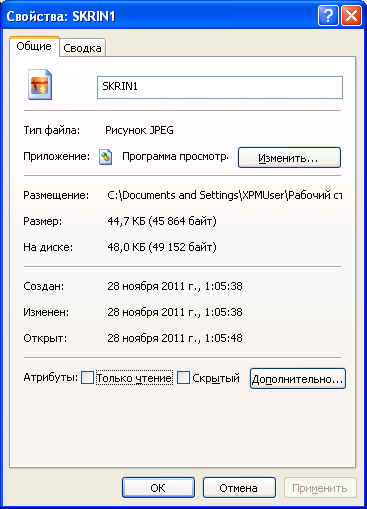Image resolution: width=367 pixels, height=509 pixels.
Task: Click the "Открыт" date ending 1:05:48
Action: (175, 338)
